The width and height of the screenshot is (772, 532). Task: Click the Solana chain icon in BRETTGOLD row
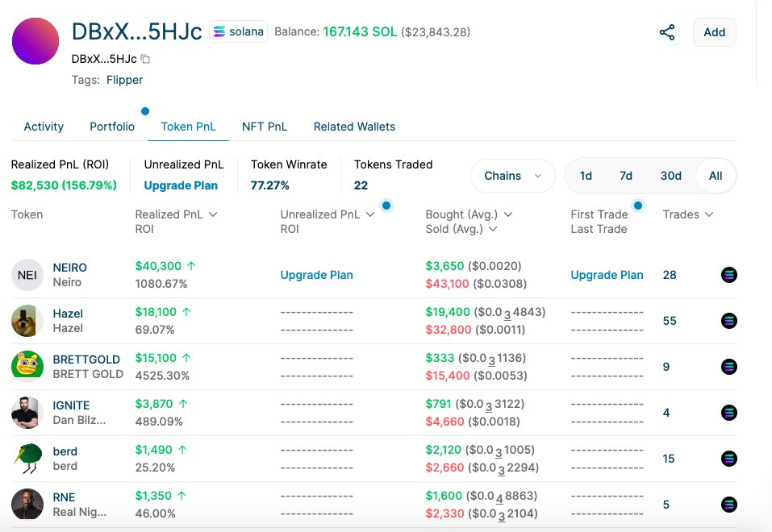728,367
